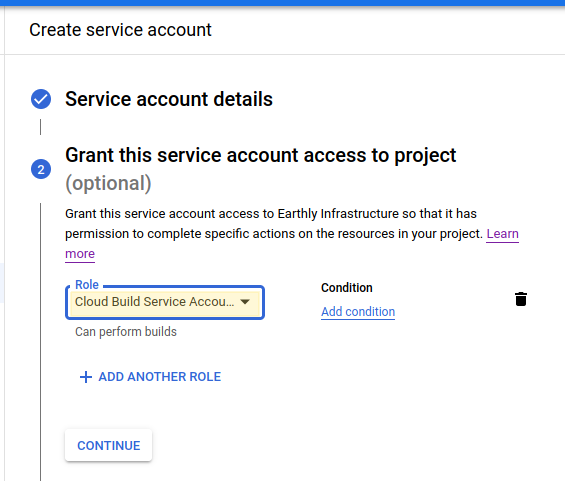Click the (optional) subtitle text
The width and height of the screenshot is (565, 481).
click(x=108, y=183)
